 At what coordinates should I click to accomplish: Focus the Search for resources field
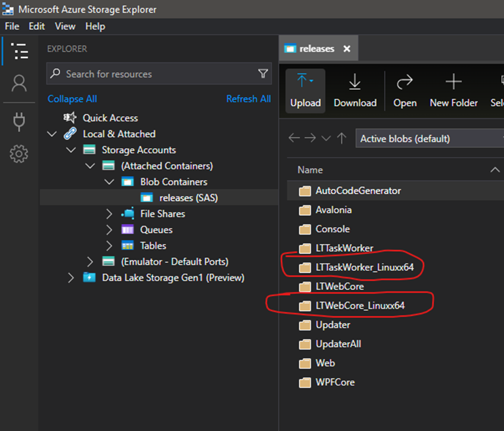click(159, 74)
